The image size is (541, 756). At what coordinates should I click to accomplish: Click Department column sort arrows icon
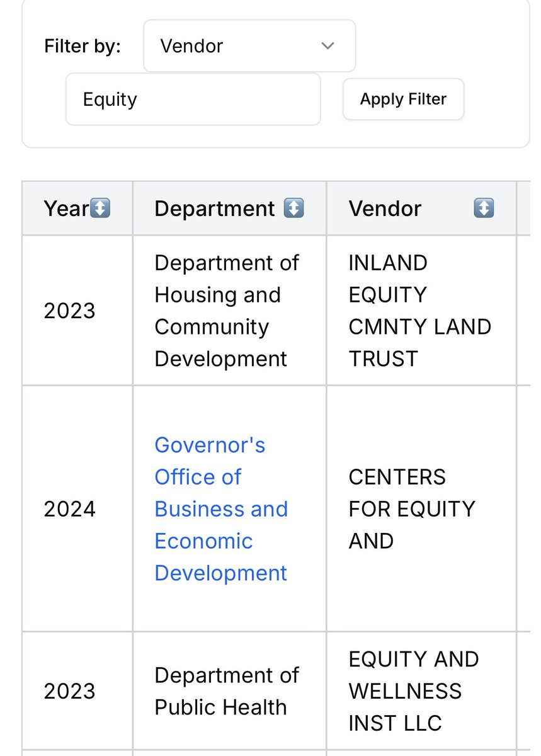point(294,209)
